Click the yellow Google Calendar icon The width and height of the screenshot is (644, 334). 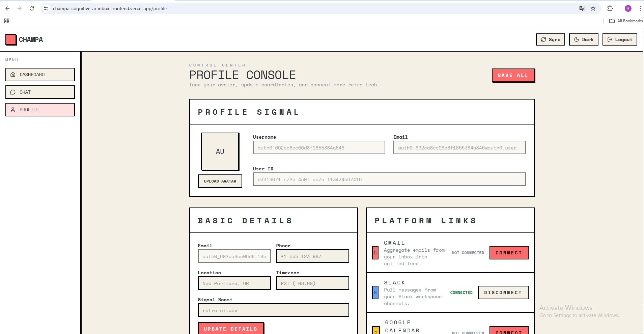(376, 331)
